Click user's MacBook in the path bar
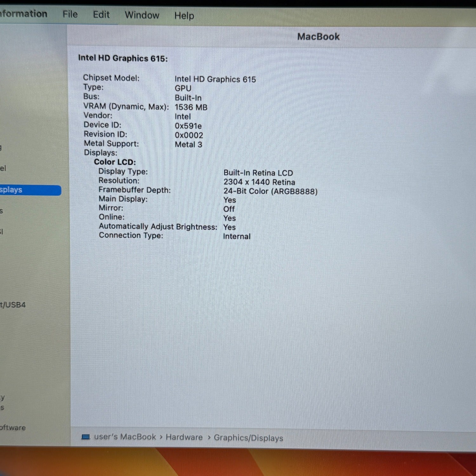476x476 pixels. (x=125, y=437)
